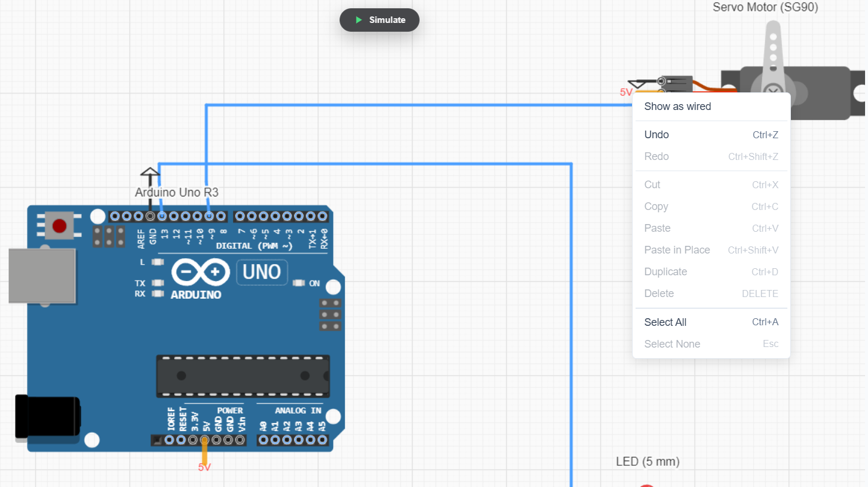This screenshot has width=868, height=487.
Task: Select Paste in Place menu entry
Action: tap(711, 250)
